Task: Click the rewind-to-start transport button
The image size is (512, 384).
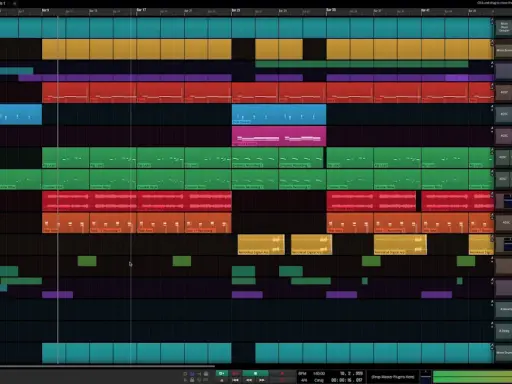Action: [x=235, y=380]
